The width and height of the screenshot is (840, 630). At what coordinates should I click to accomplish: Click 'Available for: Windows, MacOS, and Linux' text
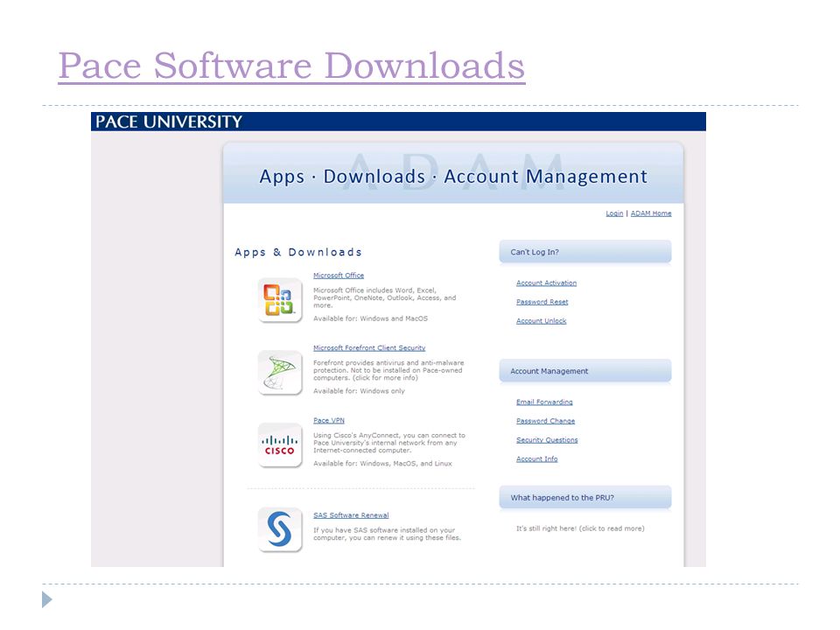pos(382,464)
